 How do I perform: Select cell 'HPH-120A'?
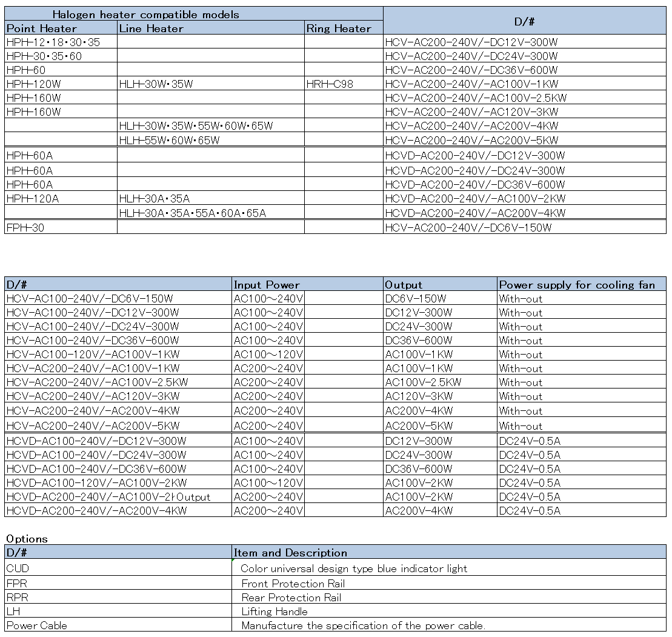click(61, 198)
